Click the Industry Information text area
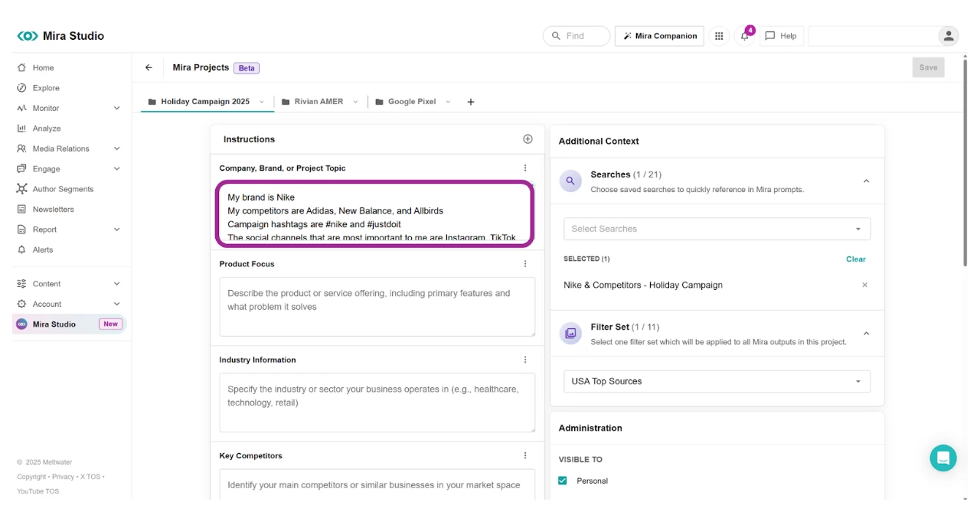The image size is (980, 528). click(x=377, y=403)
